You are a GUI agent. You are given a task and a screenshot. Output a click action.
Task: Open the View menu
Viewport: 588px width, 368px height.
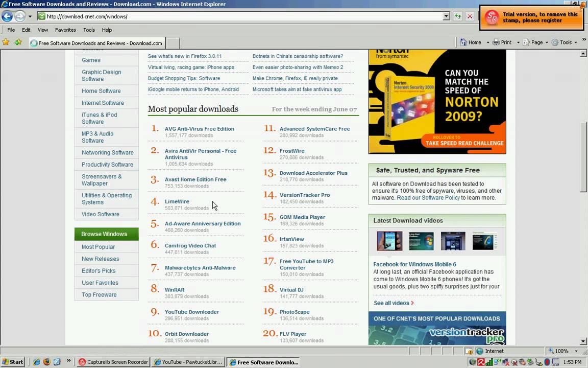(43, 30)
